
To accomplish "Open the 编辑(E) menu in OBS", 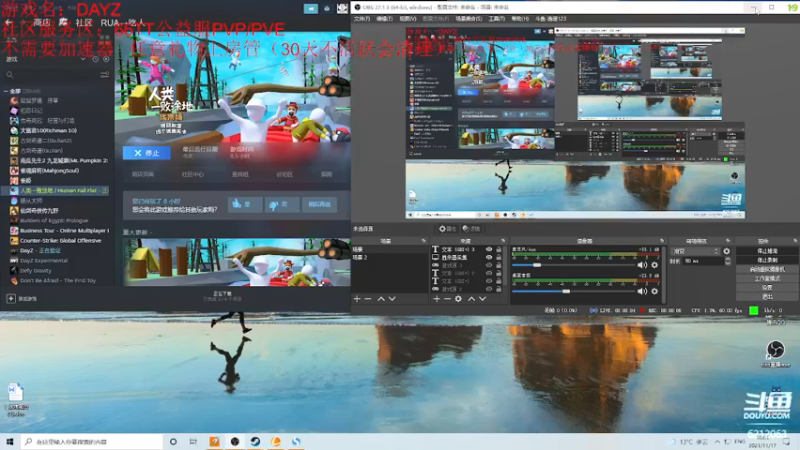I will click(x=384, y=19).
